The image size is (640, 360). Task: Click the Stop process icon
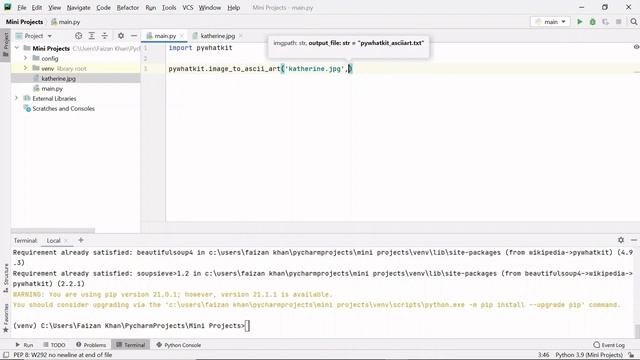[619, 22]
